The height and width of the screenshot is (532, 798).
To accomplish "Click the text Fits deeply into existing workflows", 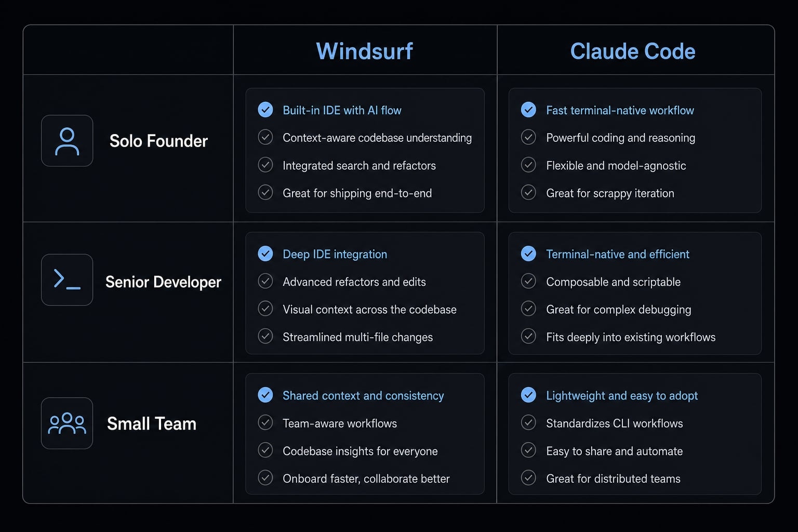I will (631, 337).
